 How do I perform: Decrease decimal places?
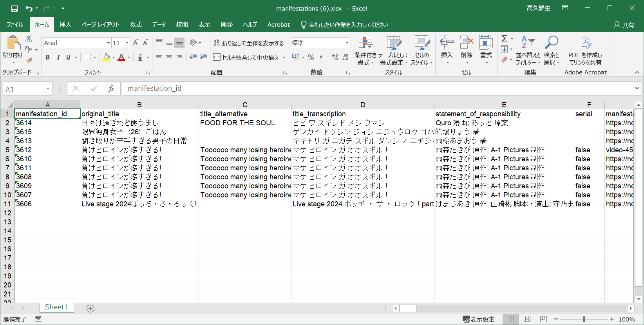[x=345, y=57]
